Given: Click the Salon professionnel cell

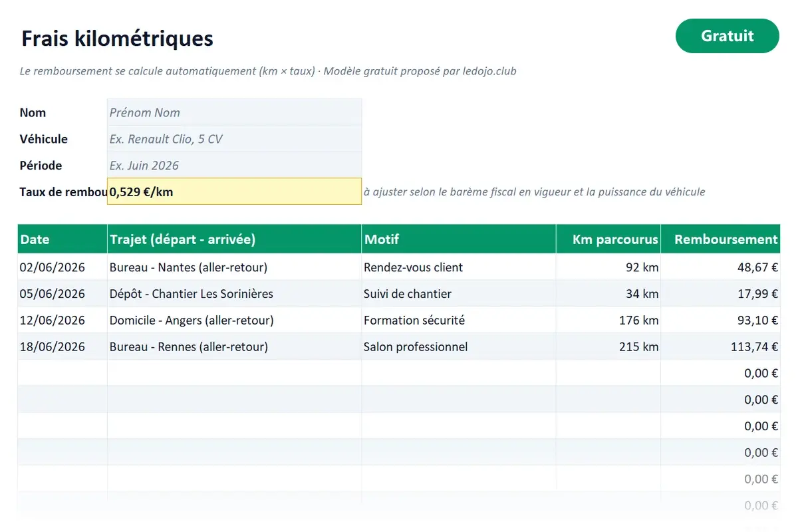Looking at the screenshot, I should pyautogui.click(x=459, y=346).
